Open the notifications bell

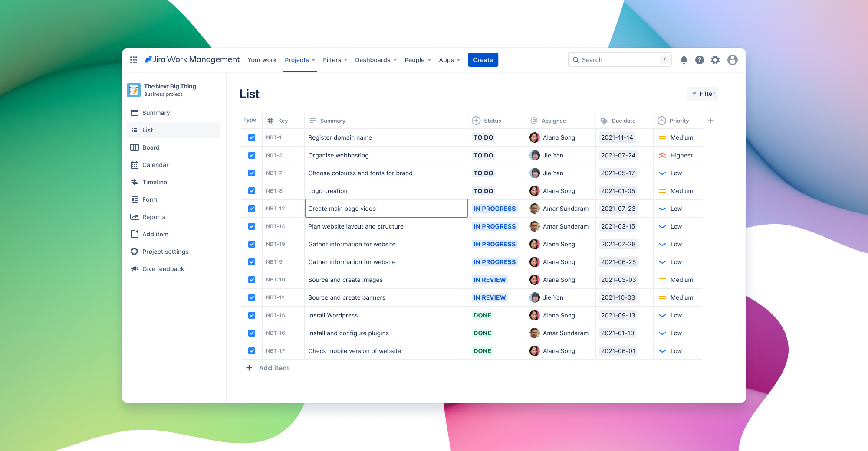click(x=684, y=60)
